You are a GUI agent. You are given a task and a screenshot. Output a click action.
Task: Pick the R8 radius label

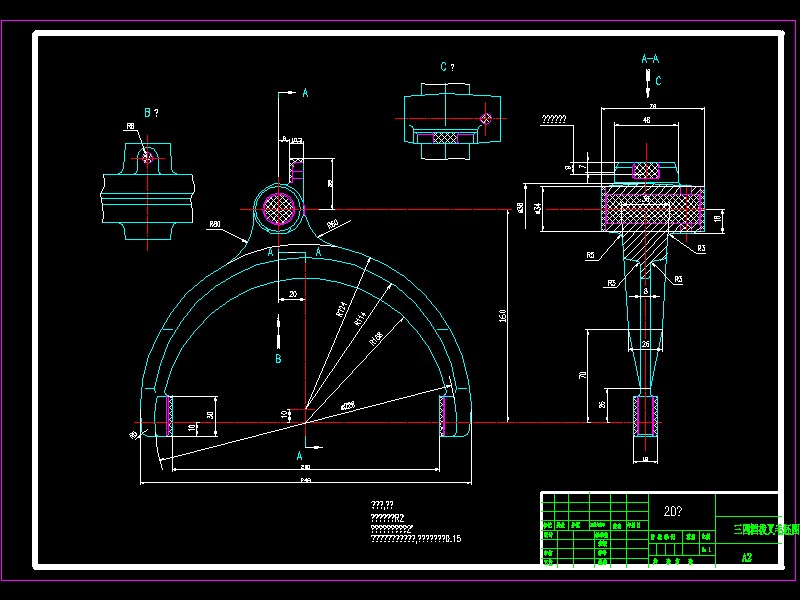pos(131,126)
